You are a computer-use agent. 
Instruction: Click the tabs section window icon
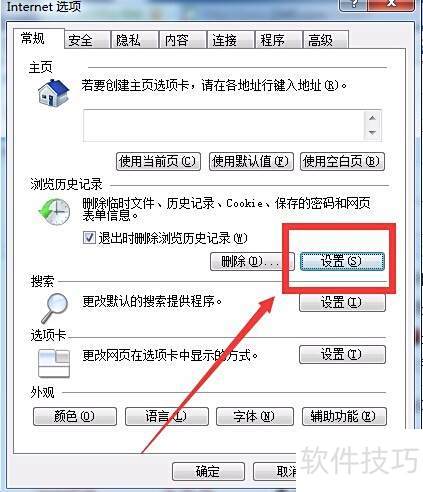coord(54,363)
